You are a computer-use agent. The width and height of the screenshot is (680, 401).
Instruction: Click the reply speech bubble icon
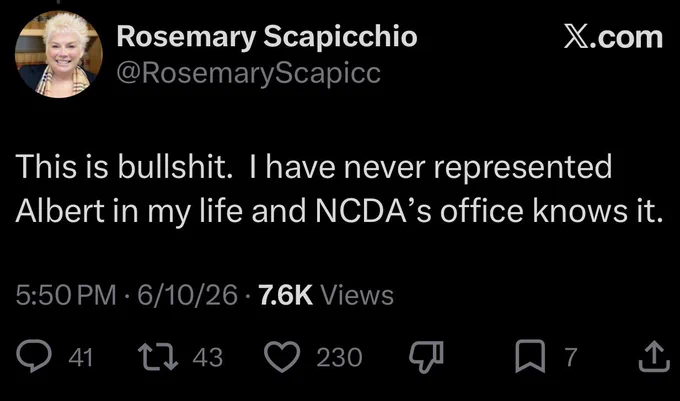[x=34, y=356]
